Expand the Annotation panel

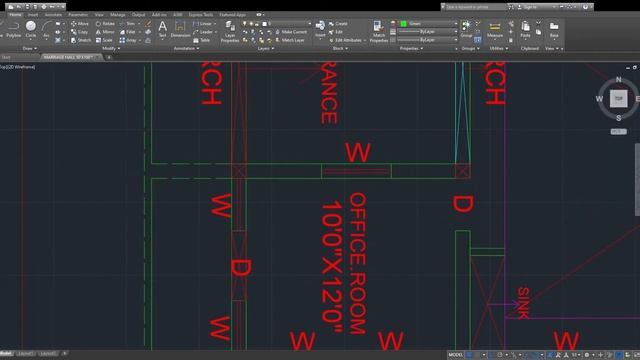click(x=186, y=49)
